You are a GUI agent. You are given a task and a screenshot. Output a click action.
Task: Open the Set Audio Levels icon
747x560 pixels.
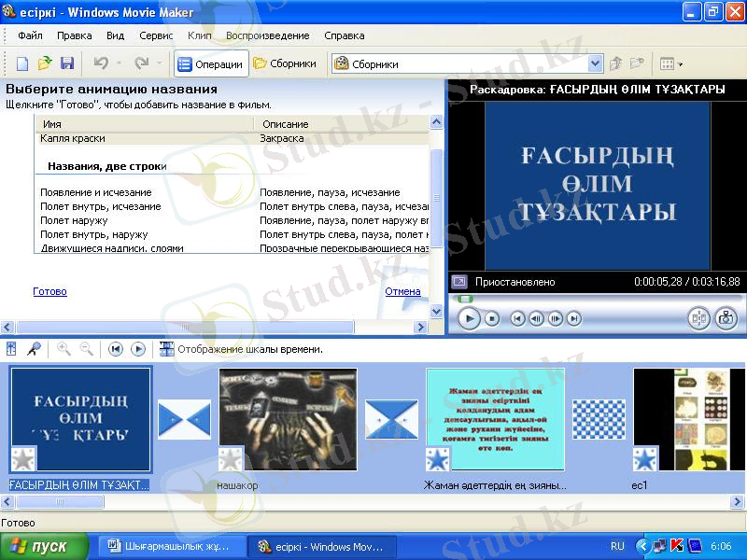pyautogui.click(x=12, y=349)
